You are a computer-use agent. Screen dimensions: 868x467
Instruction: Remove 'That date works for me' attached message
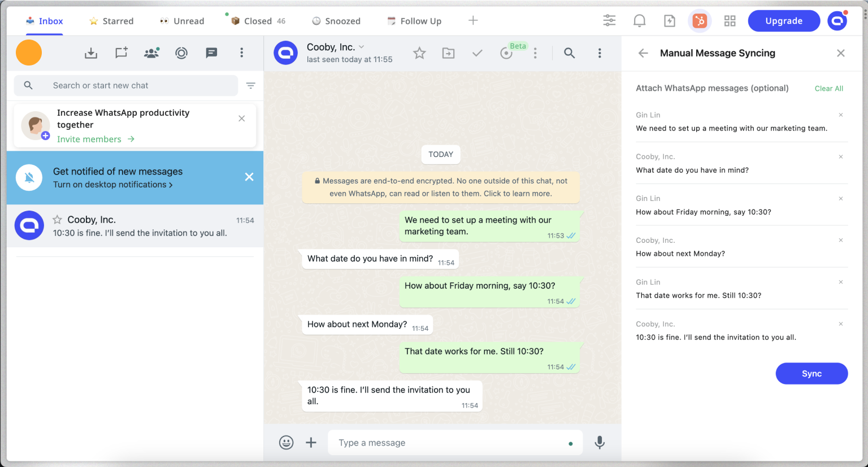pyautogui.click(x=841, y=282)
